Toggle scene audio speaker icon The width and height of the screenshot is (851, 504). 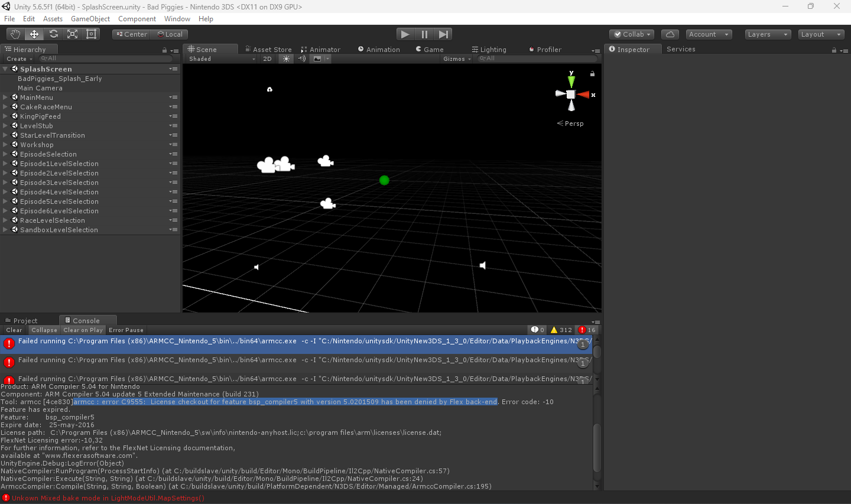pyautogui.click(x=302, y=58)
